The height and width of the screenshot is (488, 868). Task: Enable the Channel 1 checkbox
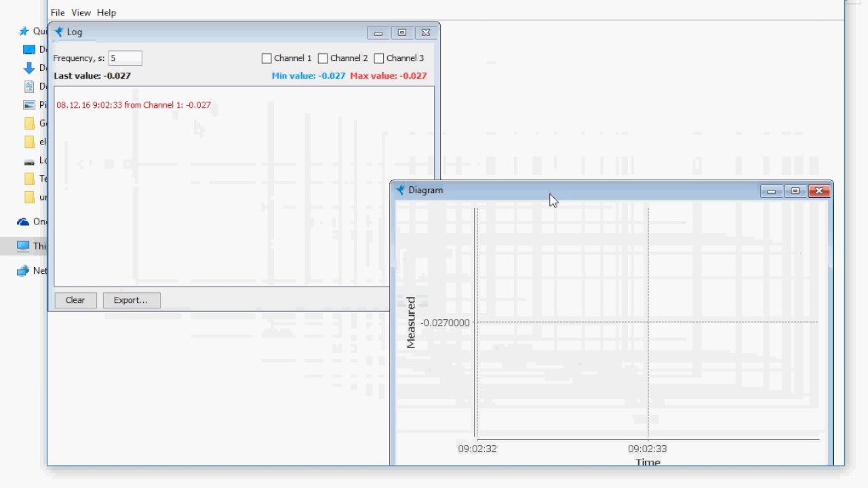[x=267, y=58]
